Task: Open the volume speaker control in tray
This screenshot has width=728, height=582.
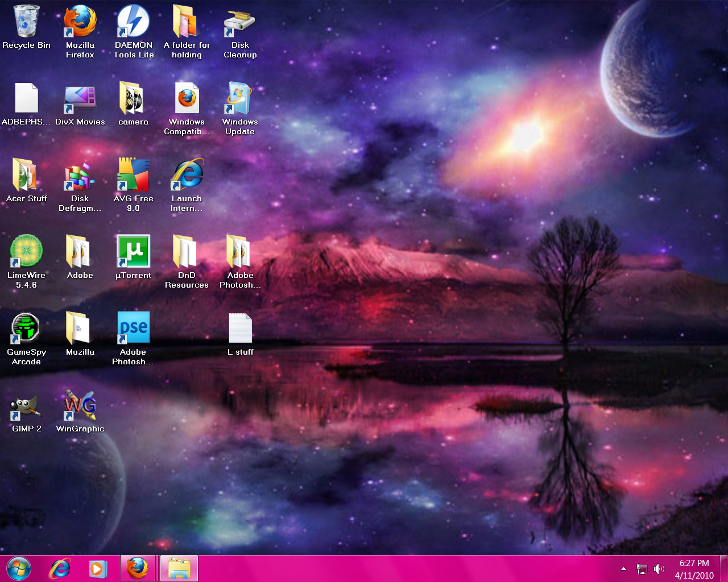Action: (659, 568)
